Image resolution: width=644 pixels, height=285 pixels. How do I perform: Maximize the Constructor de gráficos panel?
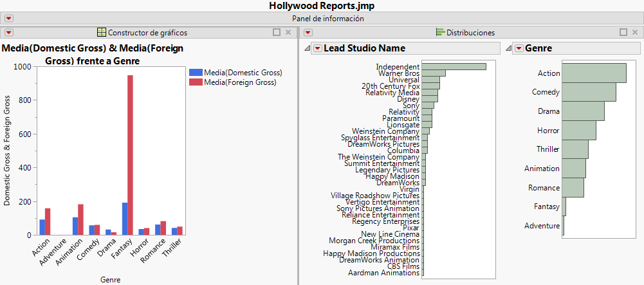pyautogui.click(x=277, y=32)
